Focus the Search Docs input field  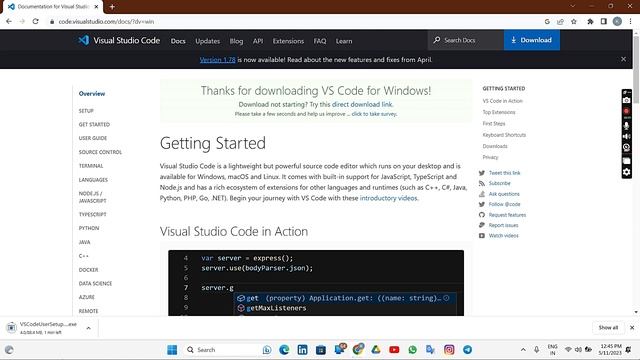point(466,40)
